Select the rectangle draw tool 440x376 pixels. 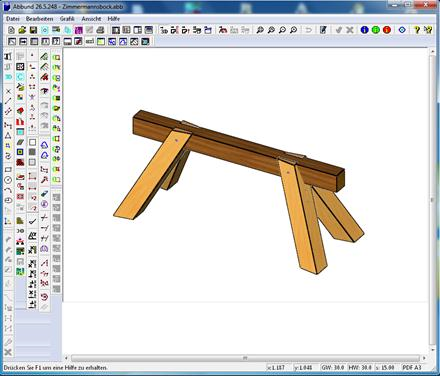point(8,170)
